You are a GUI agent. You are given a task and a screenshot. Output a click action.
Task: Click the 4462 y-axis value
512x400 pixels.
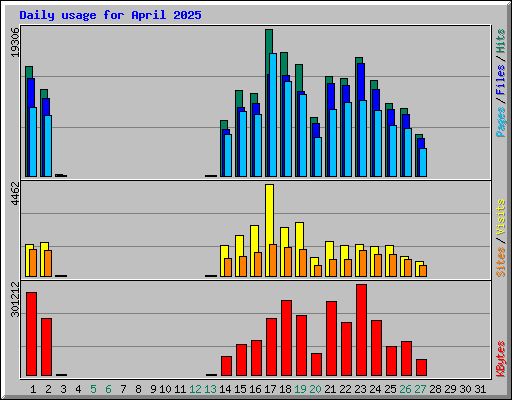pyautogui.click(x=15, y=193)
